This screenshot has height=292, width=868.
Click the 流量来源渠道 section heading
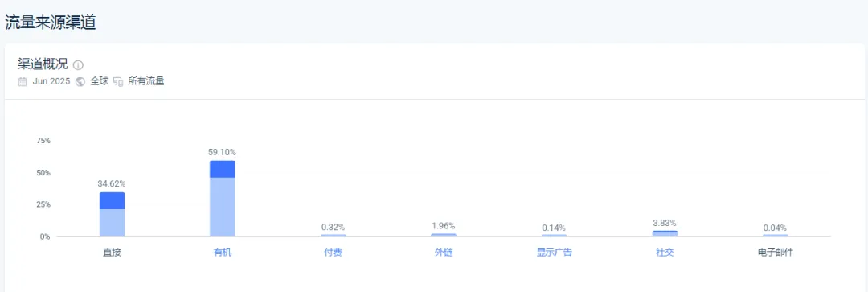tap(51, 23)
